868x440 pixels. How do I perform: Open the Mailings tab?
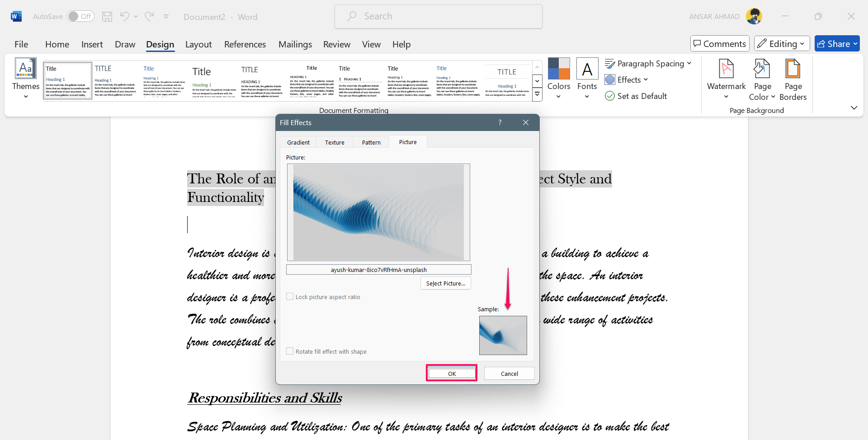point(295,44)
